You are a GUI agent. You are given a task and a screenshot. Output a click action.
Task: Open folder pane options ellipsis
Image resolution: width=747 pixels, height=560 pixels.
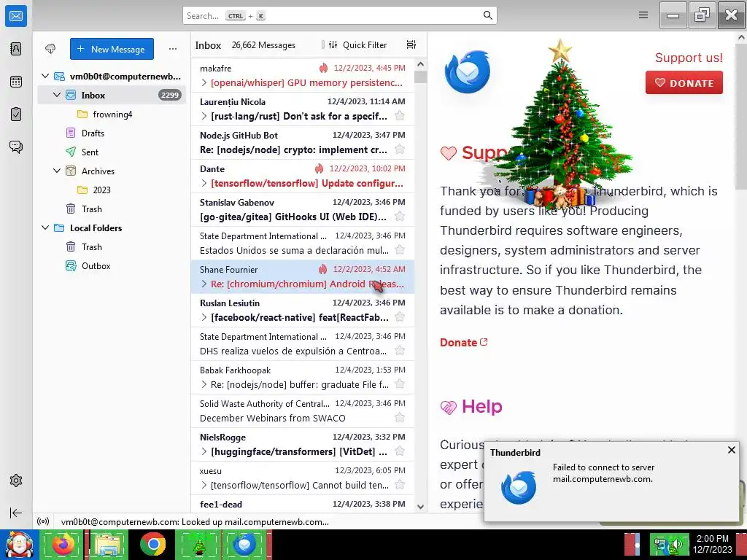(172, 49)
